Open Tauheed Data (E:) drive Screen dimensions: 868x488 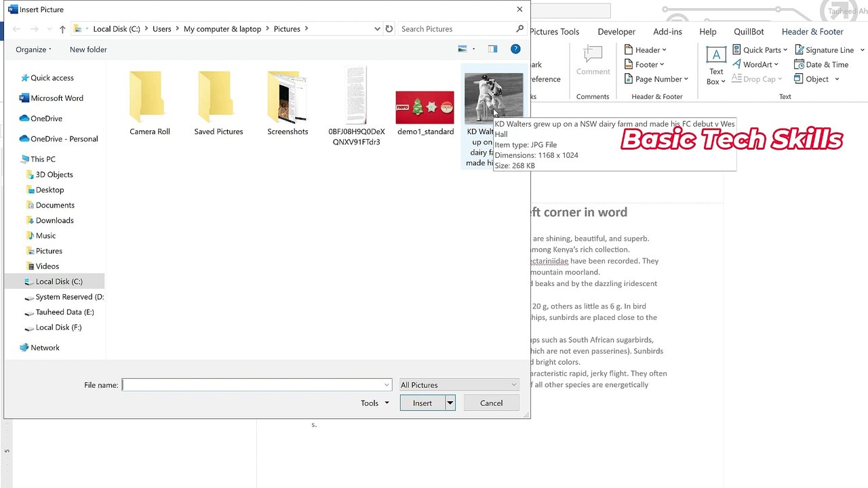(x=64, y=312)
